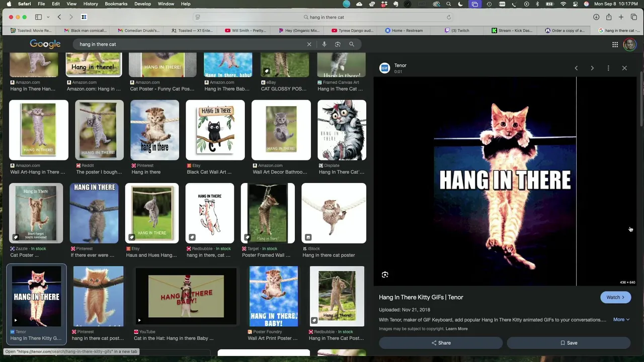This screenshot has width=644, height=362.
Task: Start voice search with the microphone icon
Action: [324, 44]
